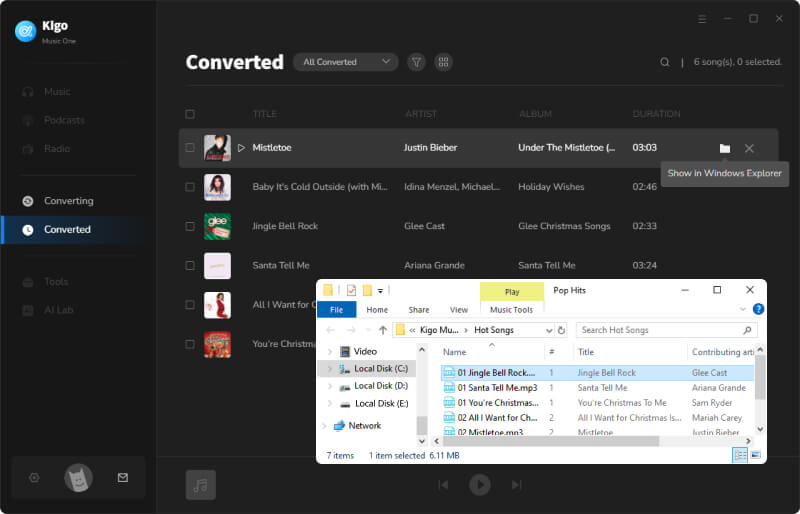Check the Jingle Bell Rock checkbox
This screenshot has width=800, height=514.
(190, 226)
